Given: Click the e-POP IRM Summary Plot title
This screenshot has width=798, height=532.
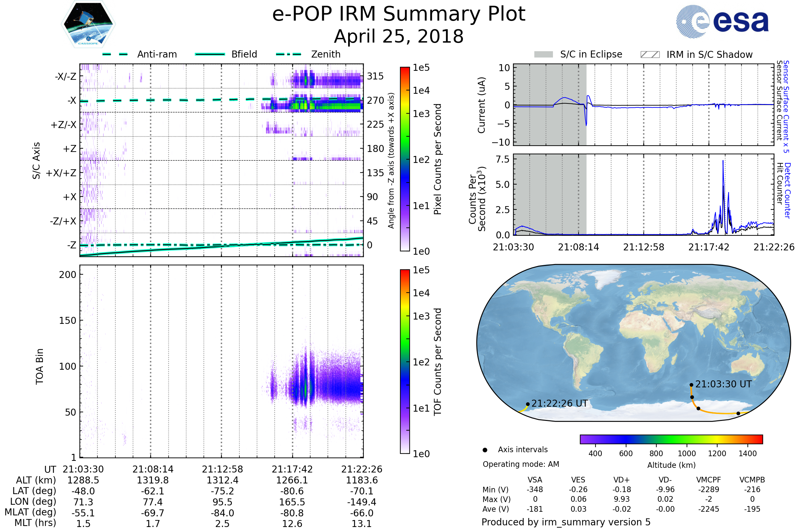Looking at the screenshot, I should (x=399, y=14).
